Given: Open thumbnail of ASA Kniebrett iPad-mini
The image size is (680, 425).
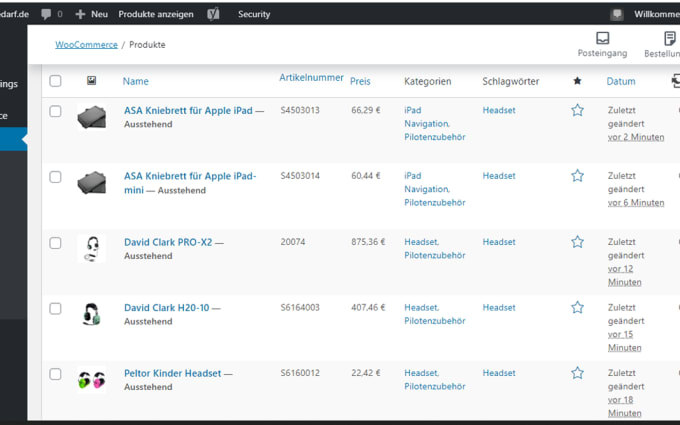Looking at the screenshot, I should click(x=92, y=183).
